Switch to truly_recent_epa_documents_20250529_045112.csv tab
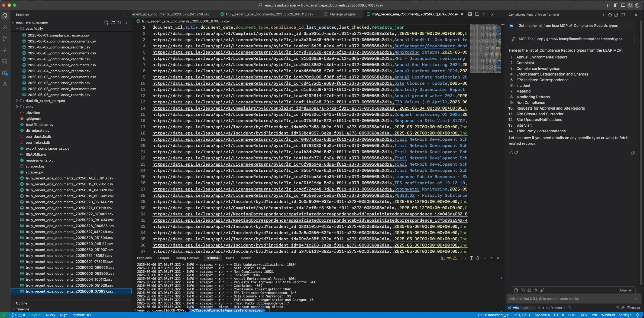The height and width of the screenshot is (318, 644). (270, 14)
